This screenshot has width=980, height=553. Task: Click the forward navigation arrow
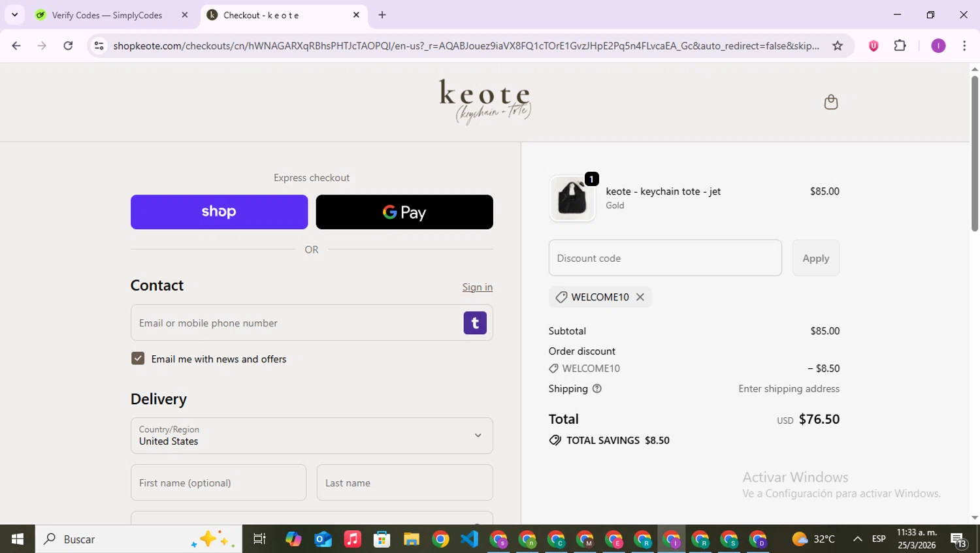click(x=42, y=46)
